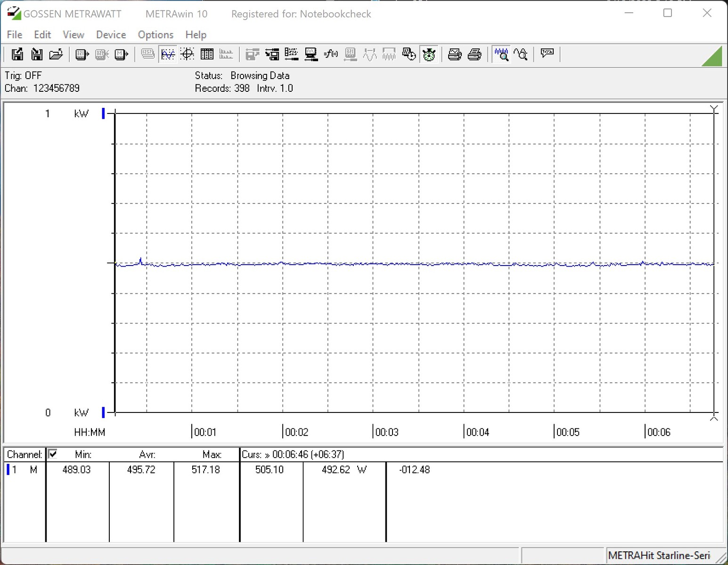
Task: Click the open folder toolbar icon
Action: click(56, 55)
